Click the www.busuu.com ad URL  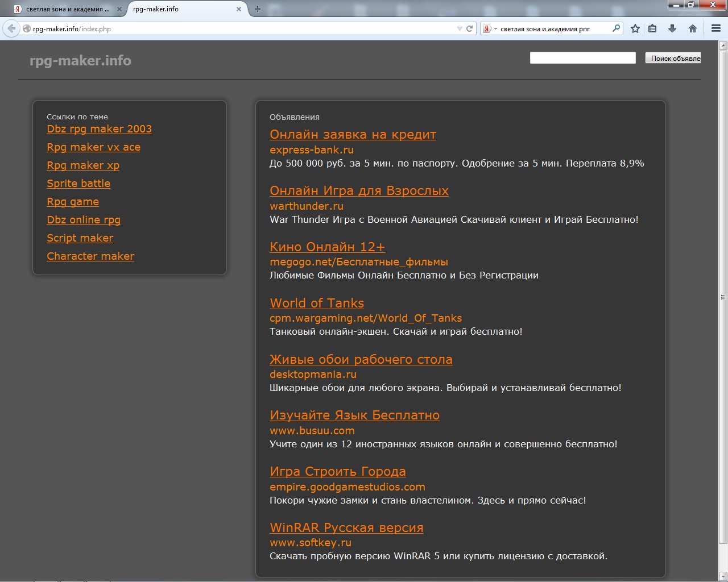(312, 431)
